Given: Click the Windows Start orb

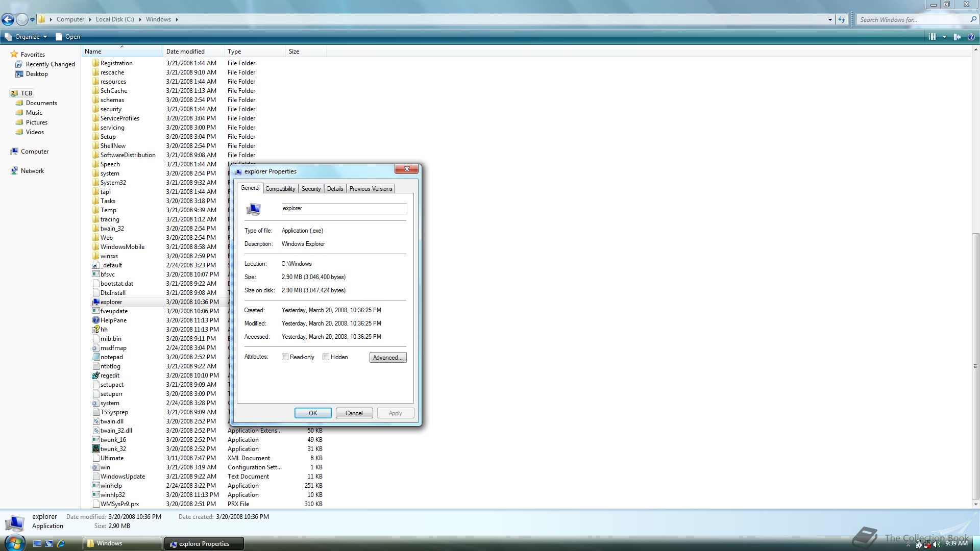Looking at the screenshot, I should [14, 543].
